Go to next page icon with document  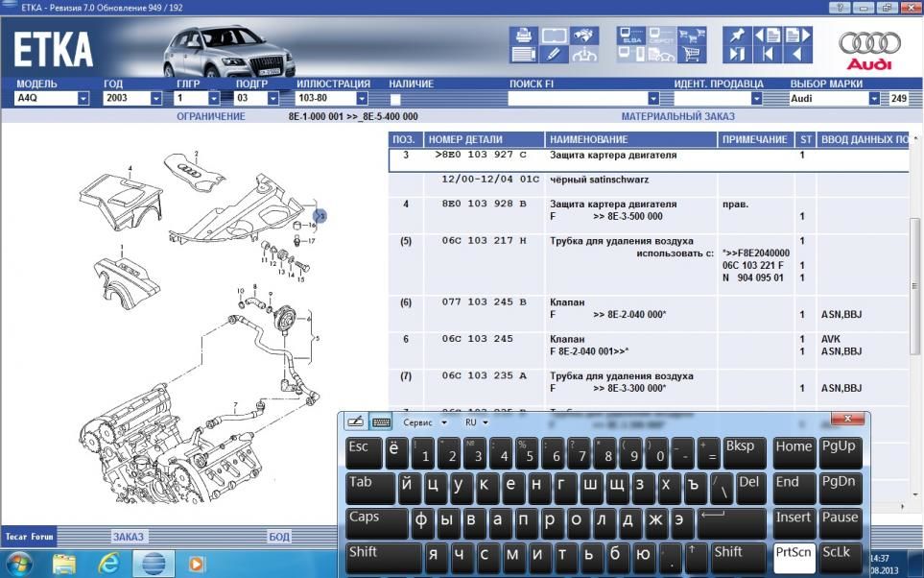(x=798, y=36)
